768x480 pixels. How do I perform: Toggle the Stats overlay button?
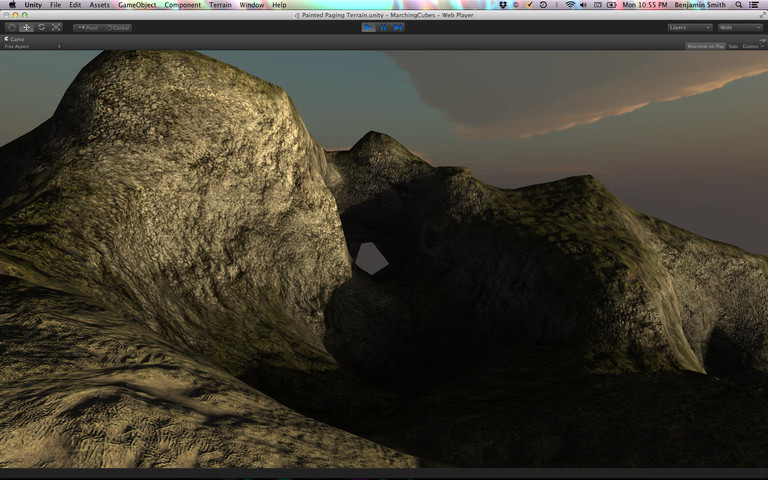tap(733, 47)
